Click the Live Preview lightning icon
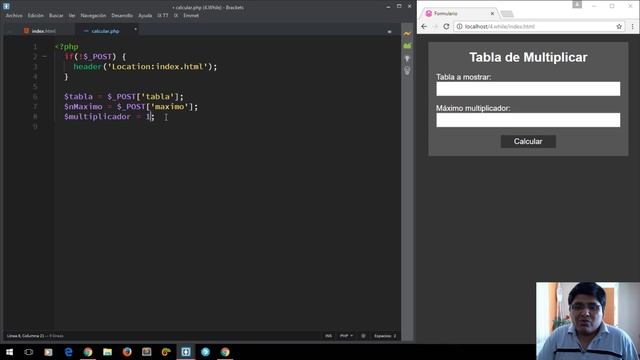Viewport: 640px width, 360px height. [407, 34]
